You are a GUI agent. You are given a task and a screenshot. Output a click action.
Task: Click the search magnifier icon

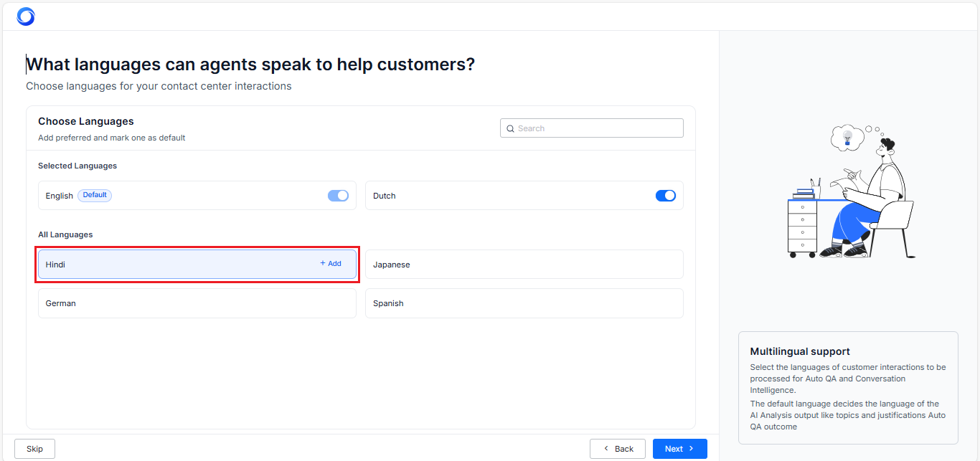click(x=510, y=129)
